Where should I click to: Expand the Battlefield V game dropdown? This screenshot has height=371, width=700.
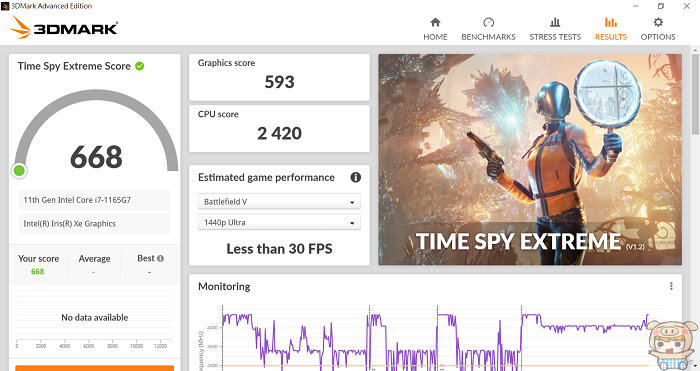[279, 202]
